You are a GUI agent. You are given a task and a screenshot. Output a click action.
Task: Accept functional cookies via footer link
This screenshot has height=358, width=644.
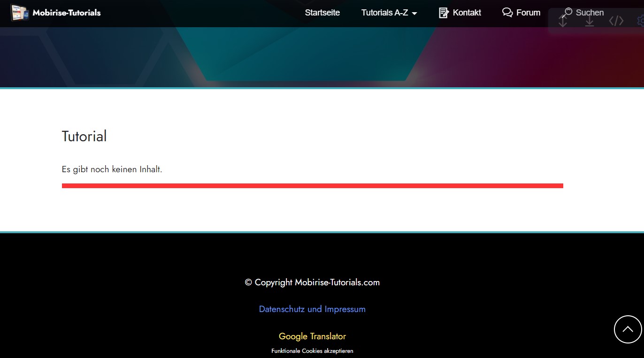(312, 351)
